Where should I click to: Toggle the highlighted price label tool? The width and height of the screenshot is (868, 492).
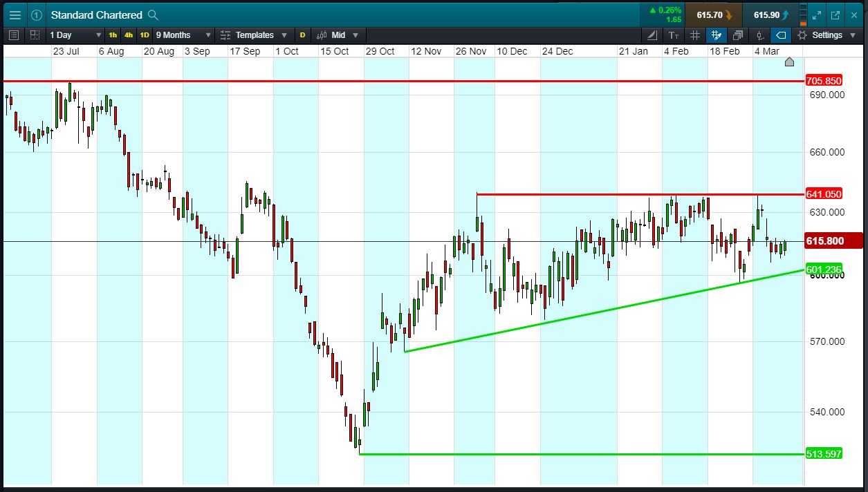tap(780, 35)
